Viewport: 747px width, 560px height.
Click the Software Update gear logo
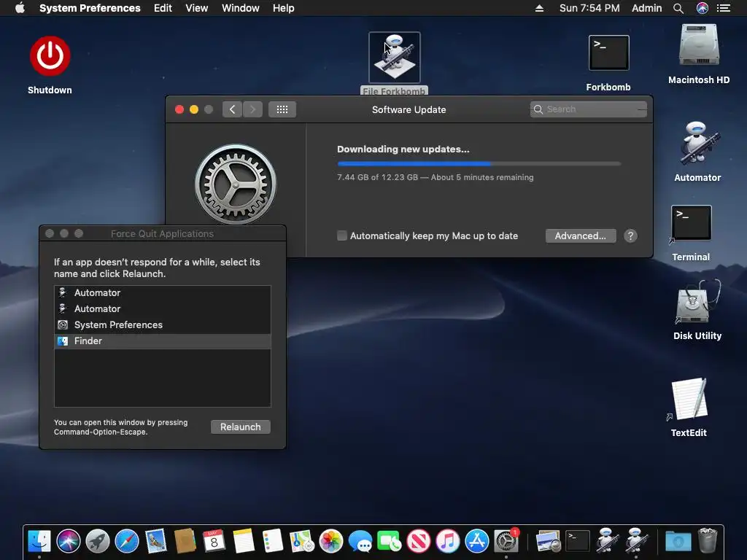click(236, 184)
